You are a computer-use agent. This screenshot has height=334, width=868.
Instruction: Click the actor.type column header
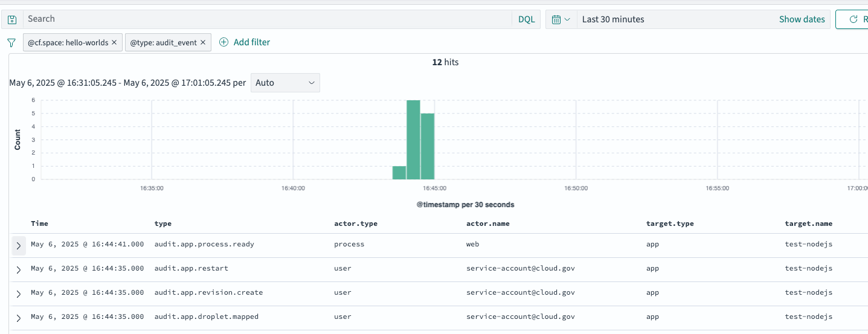tap(356, 223)
